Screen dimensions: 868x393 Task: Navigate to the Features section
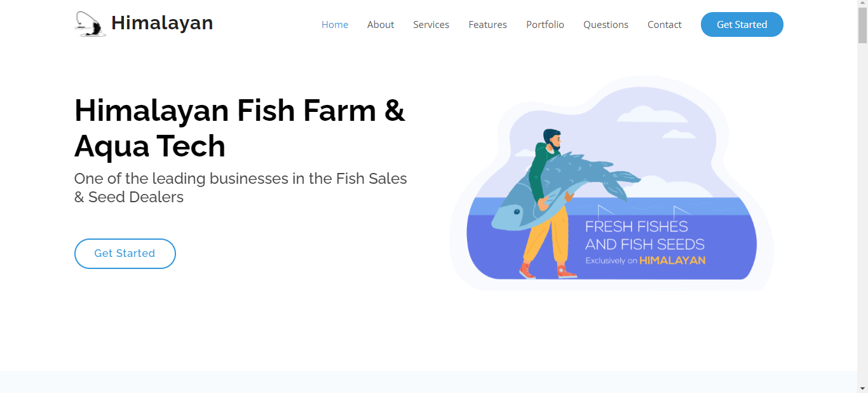coord(487,25)
